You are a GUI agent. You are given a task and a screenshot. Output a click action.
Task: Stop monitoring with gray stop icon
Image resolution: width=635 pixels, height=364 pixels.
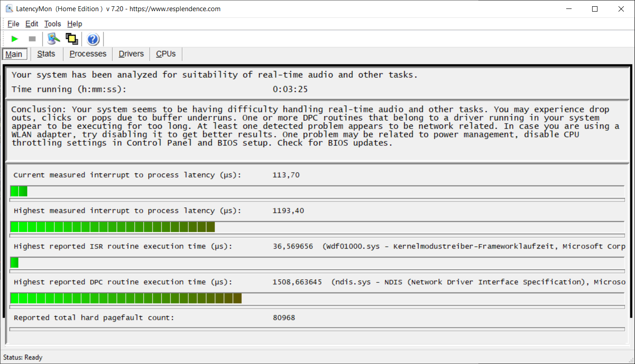pyautogui.click(x=32, y=39)
